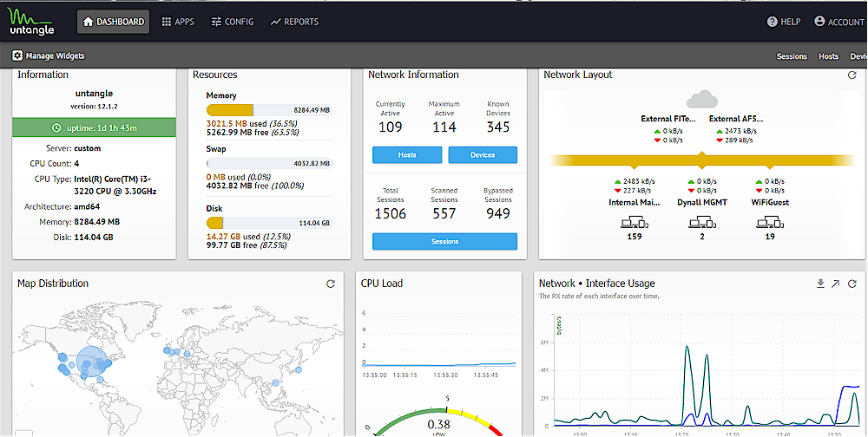Click the cloud icon in Network Layout
The width and height of the screenshot is (868, 437).
702,100
